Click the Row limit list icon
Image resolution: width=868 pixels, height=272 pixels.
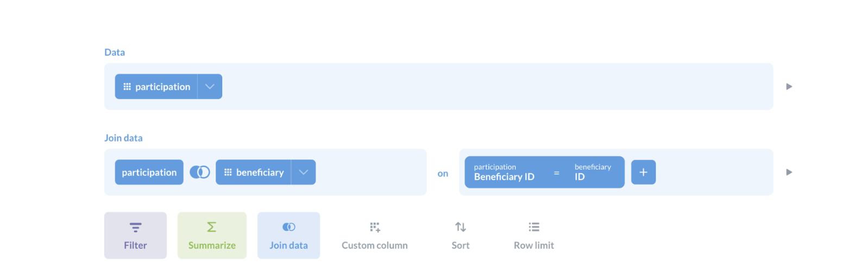[534, 227]
